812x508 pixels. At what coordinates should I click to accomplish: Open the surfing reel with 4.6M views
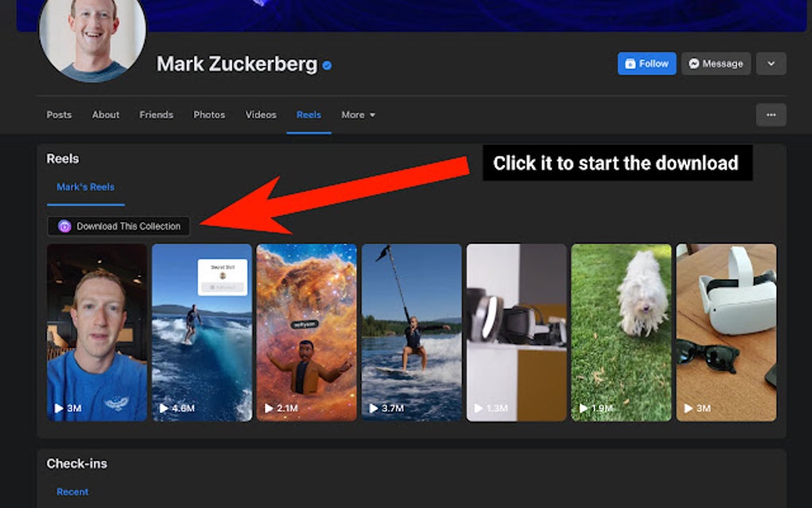[202, 333]
